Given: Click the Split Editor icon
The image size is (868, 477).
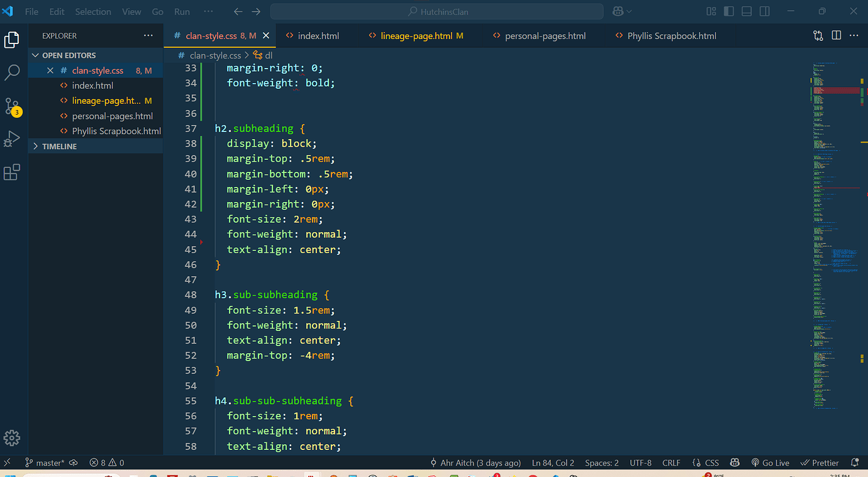Looking at the screenshot, I should coord(836,36).
